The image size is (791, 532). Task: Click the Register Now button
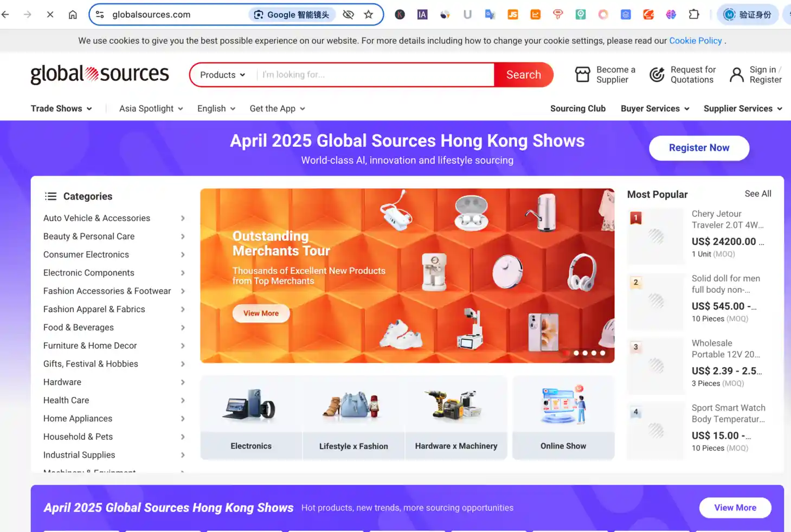pos(699,148)
